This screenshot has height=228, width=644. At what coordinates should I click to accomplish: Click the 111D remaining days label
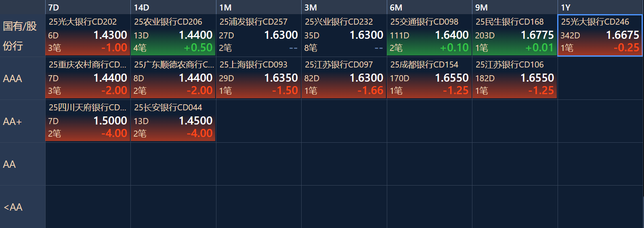pos(399,36)
